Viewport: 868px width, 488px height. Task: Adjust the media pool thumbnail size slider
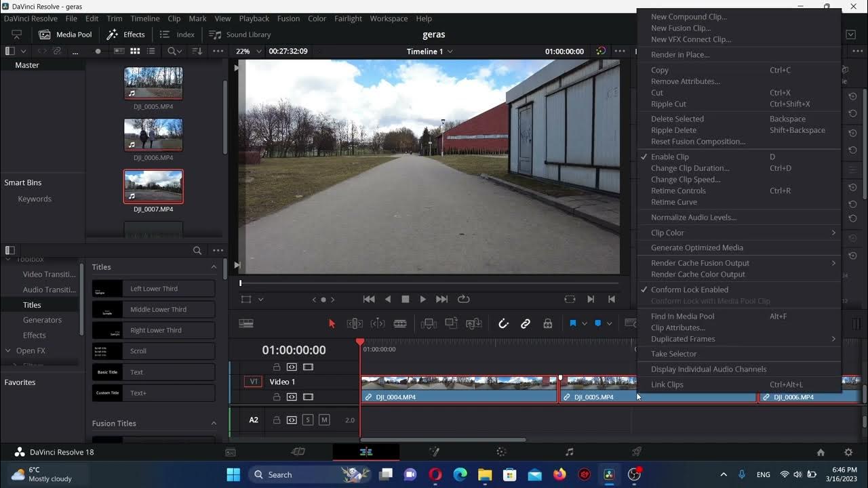coord(98,51)
